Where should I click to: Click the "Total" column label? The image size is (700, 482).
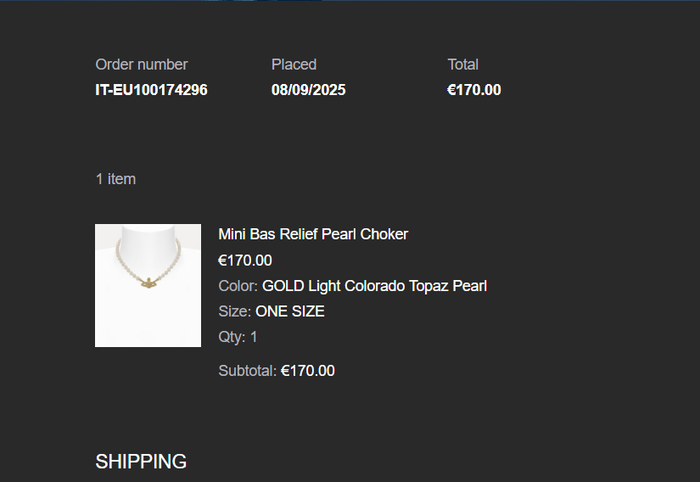coord(463,64)
